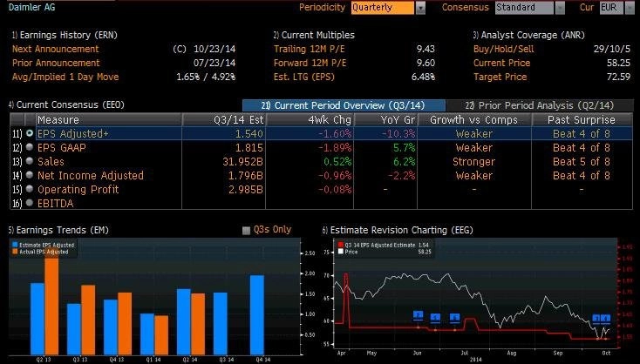The height and width of the screenshot is (364, 640).
Task: Click the Current Price value 58.25
Action: tap(619, 63)
